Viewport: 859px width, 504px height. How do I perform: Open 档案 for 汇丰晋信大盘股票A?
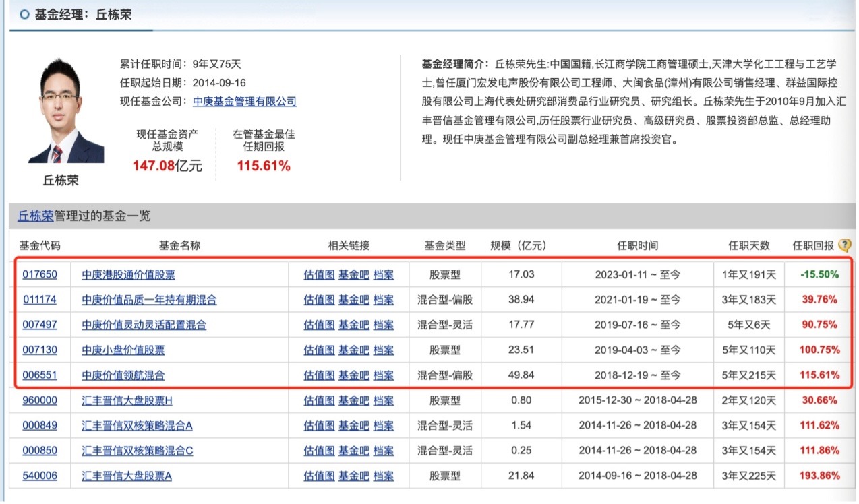[383, 476]
